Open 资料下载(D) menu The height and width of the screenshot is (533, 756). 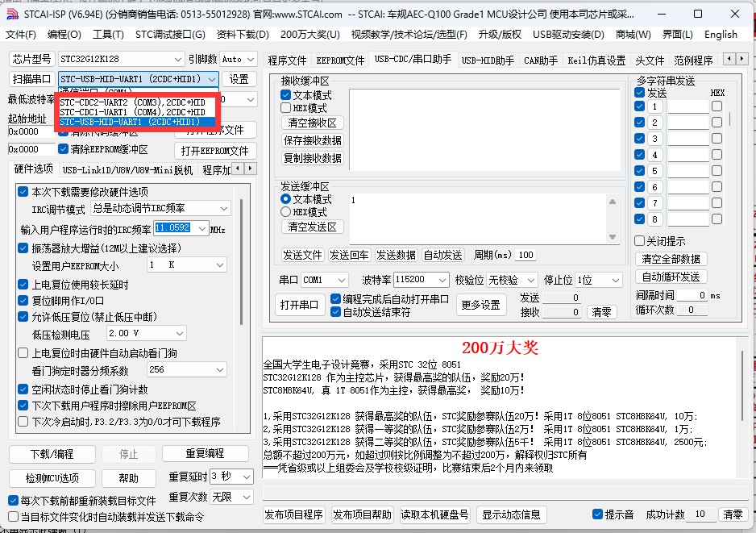click(243, 35)
